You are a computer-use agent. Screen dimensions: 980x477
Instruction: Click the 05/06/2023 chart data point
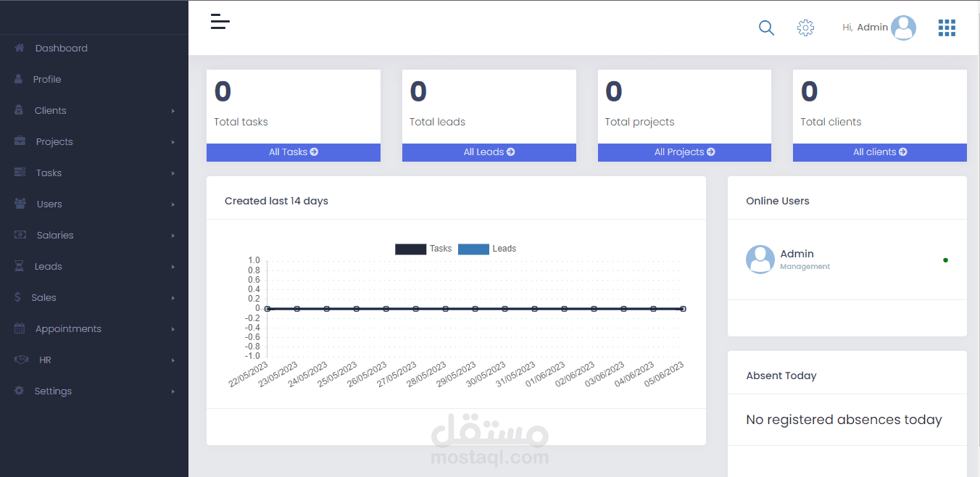tap(683, 309)
